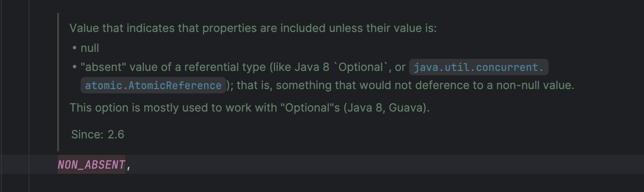This screenshot has width=644, height=192.
Task: Click the word "Guava" in the documentation
Action: [x=405, y=108]
